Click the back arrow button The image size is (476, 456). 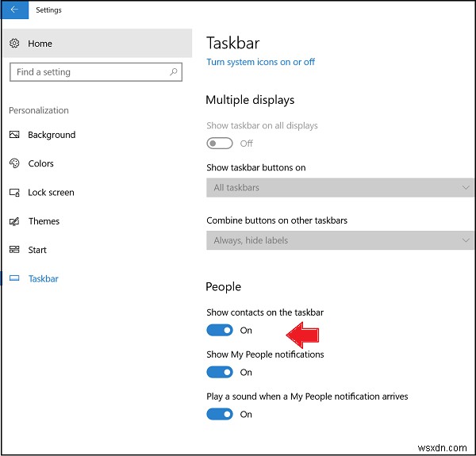pos(14,10)
